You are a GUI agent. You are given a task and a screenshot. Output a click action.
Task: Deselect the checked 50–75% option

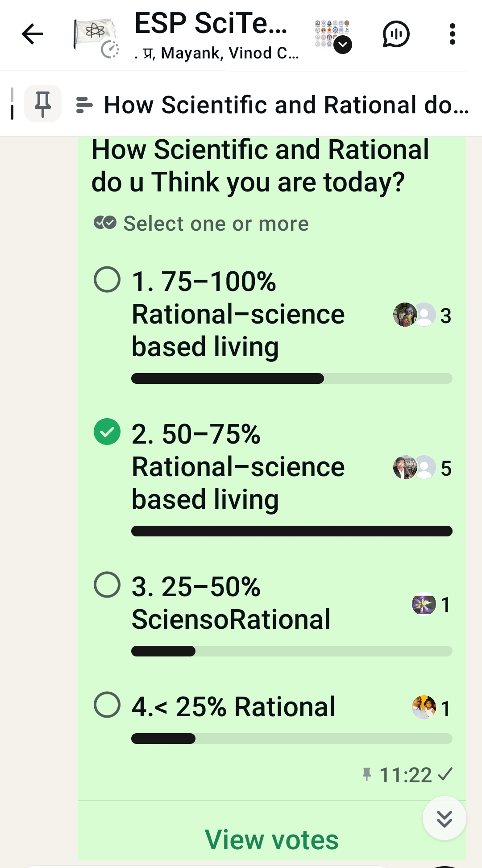[x=107, y=432]
